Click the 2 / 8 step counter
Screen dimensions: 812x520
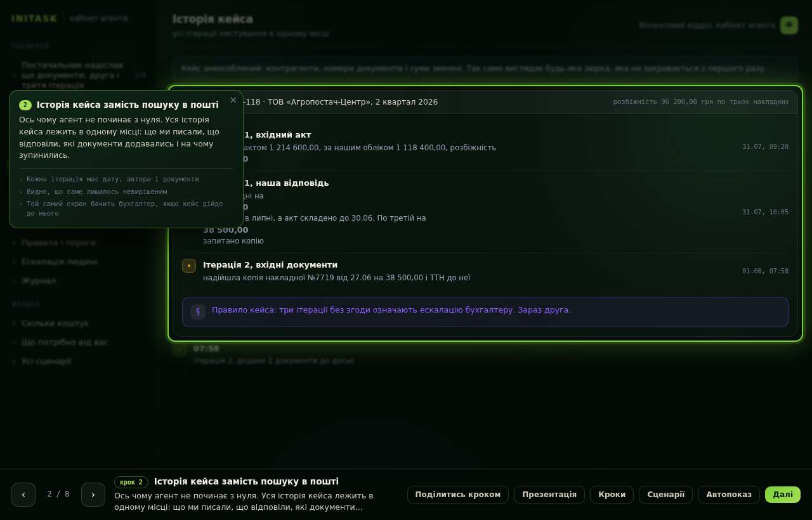(58, 494)
